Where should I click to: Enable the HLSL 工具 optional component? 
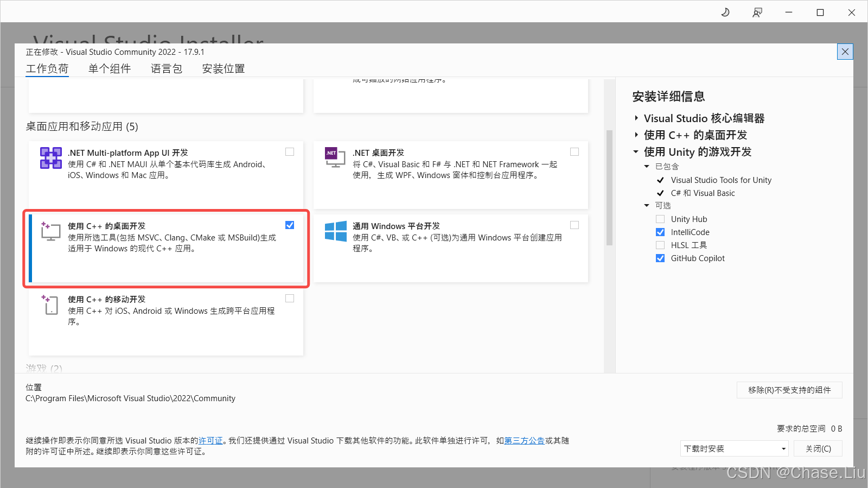[660, 245]
